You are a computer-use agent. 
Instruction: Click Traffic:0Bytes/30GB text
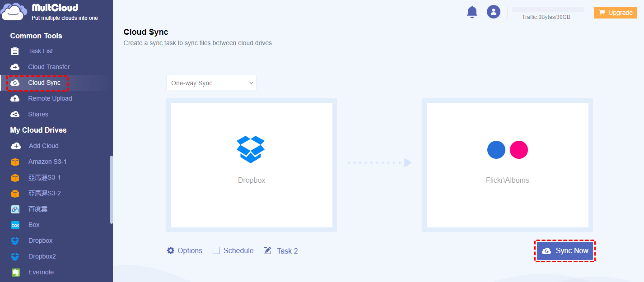(546, 17)
